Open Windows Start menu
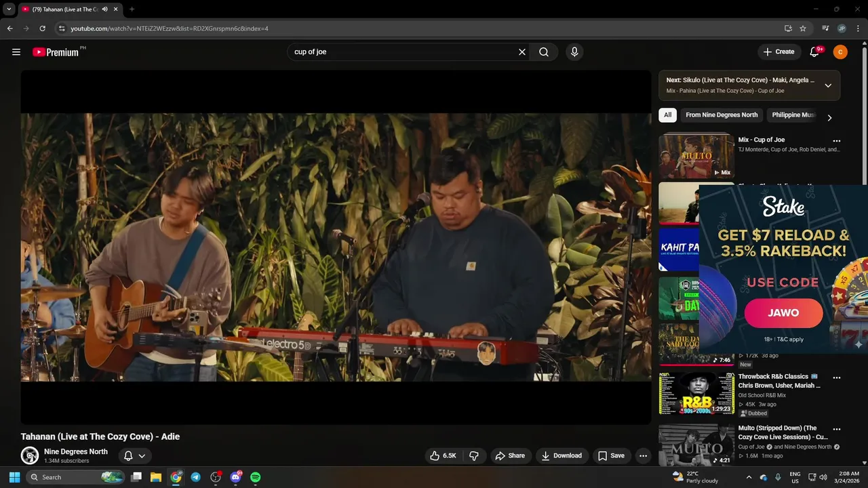The image size is (868, 488). coord(14,477)
